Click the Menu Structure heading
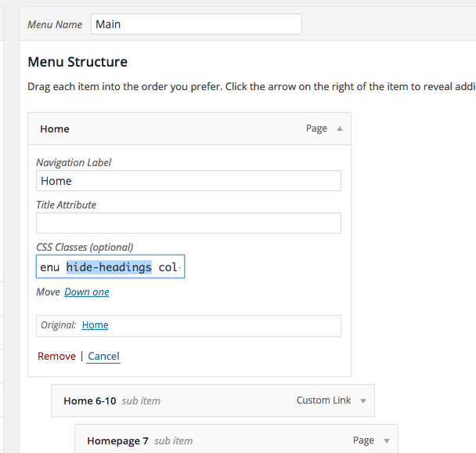 [78, 62]
